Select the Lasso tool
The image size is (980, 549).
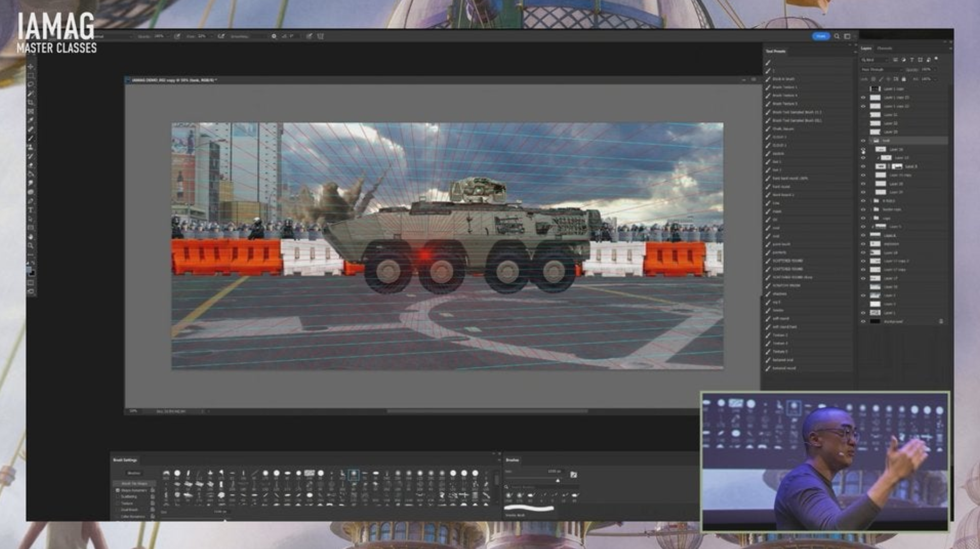click(31, 84)
